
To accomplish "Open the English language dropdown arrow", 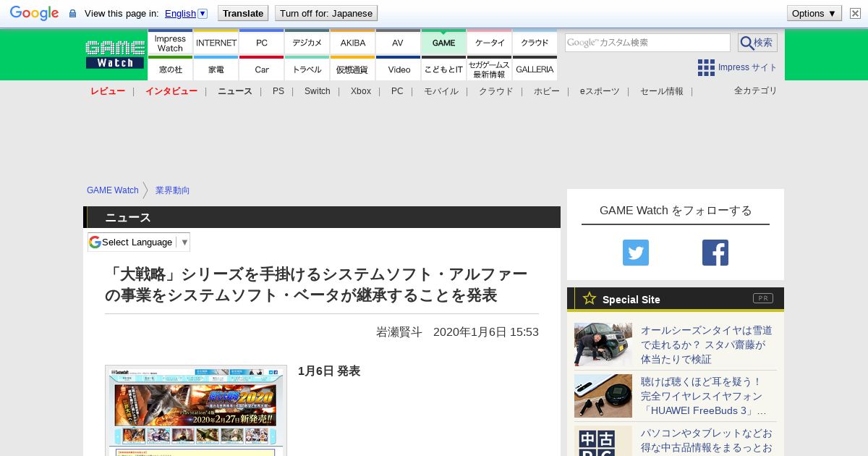I will tap(203, 13).
